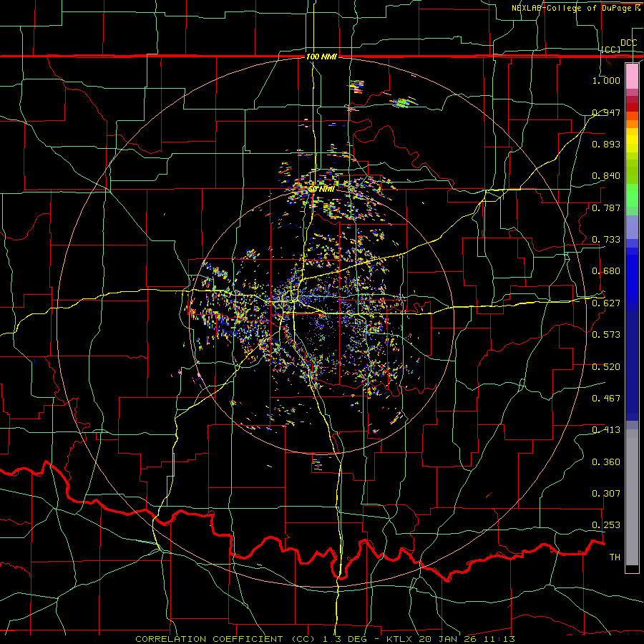Pick the pink segment of the color bar

tap(632, 77)
